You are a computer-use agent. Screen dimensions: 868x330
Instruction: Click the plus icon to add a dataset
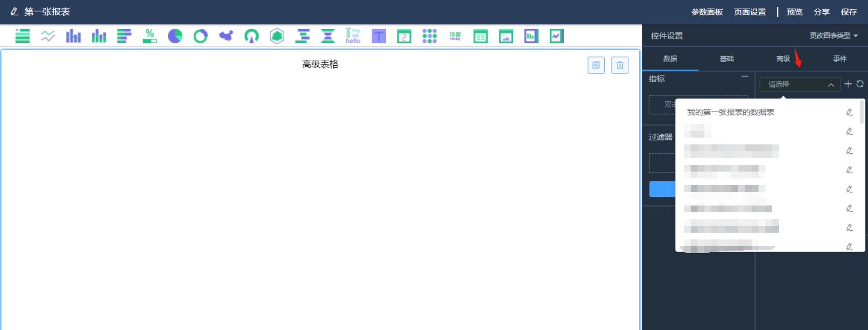point(848,84)
